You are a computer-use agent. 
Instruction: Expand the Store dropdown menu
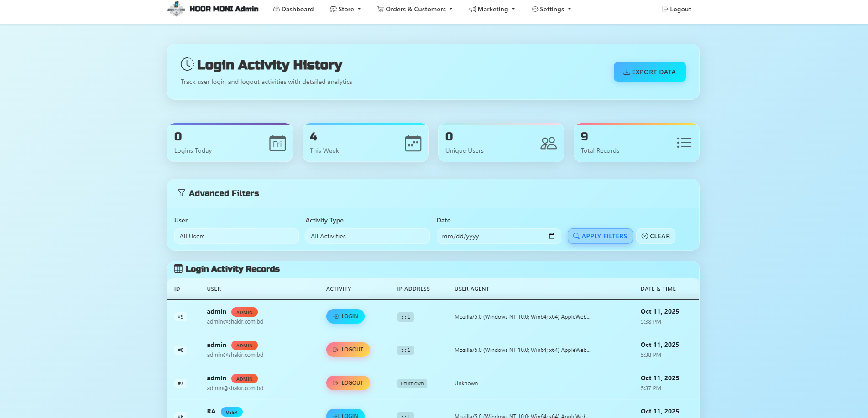click(345, 9)
